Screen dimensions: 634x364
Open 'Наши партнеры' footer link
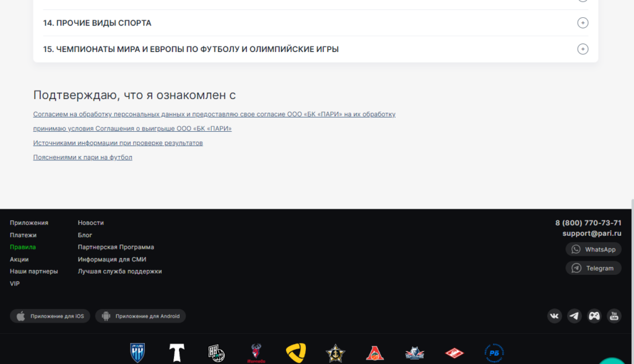(x=33, y=271)
